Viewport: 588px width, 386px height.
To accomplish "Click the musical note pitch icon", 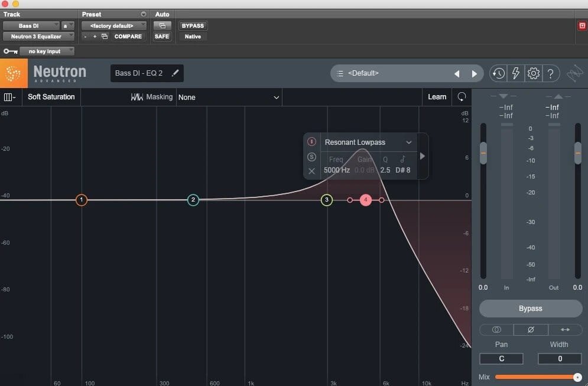I will [402, 160].
